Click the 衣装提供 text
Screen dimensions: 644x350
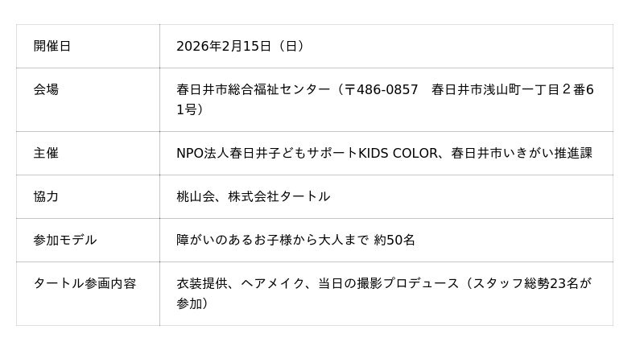pyautogui.click(x=201, y=283)
